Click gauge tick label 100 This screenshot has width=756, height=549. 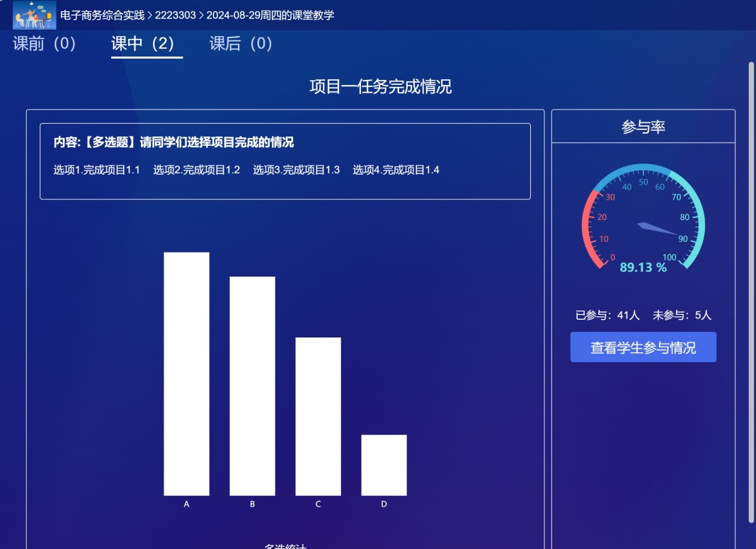click(669, 258)
